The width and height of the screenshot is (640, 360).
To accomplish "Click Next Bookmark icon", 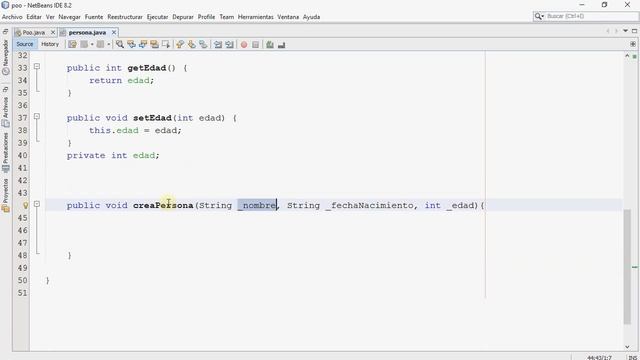I will (x=191, y=44).
